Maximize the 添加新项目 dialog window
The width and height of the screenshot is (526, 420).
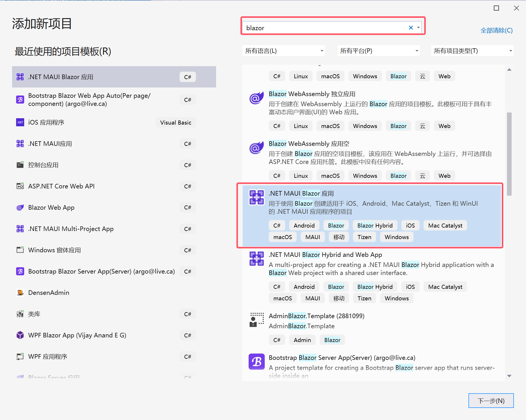pyautogui.click(x=496, y=8)
